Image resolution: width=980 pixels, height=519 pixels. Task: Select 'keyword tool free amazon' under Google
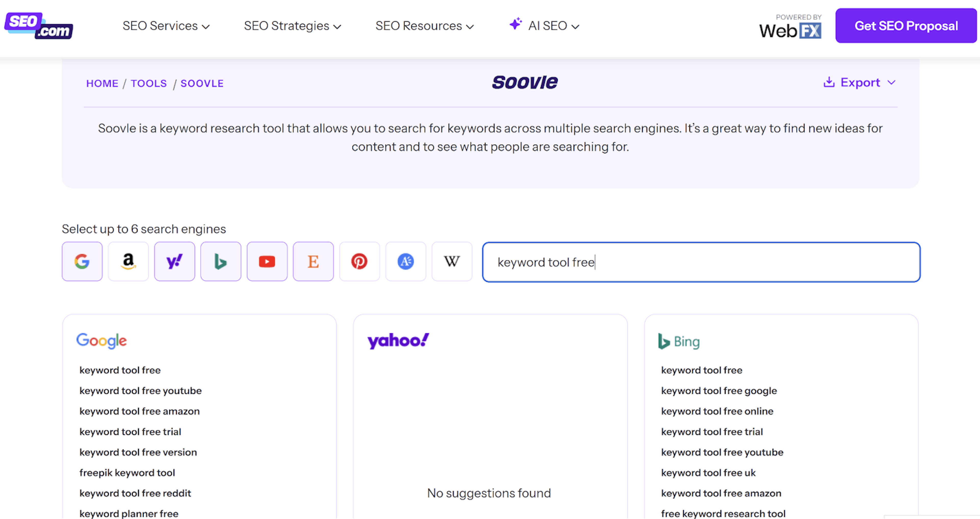click(139, 411)
